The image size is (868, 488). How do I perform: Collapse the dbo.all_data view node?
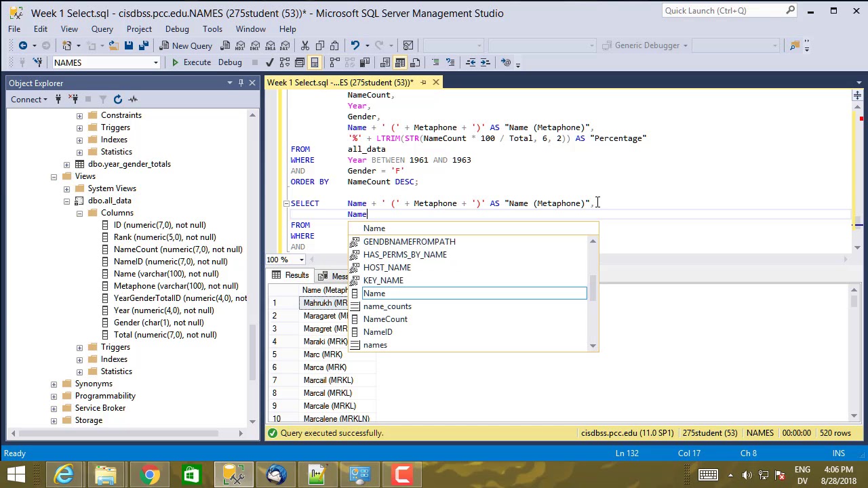[x=66, y=201]
